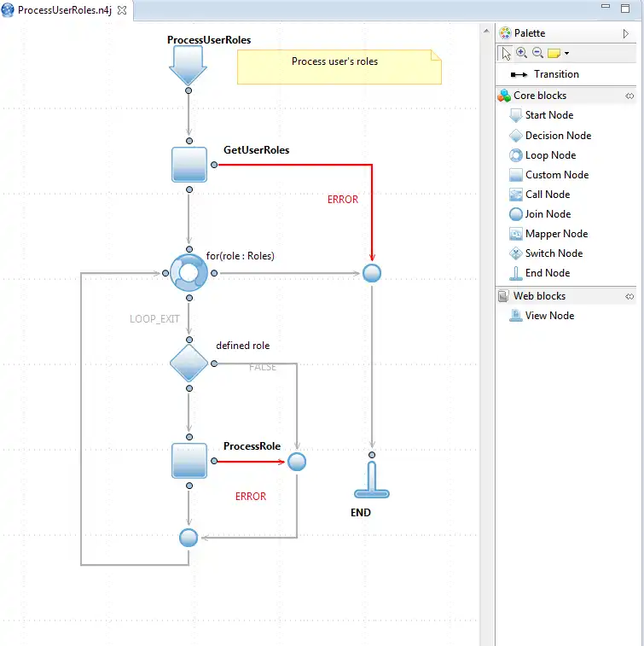Click the 'END' label text
The image size is (644, 646).
(x=361, y=513)
